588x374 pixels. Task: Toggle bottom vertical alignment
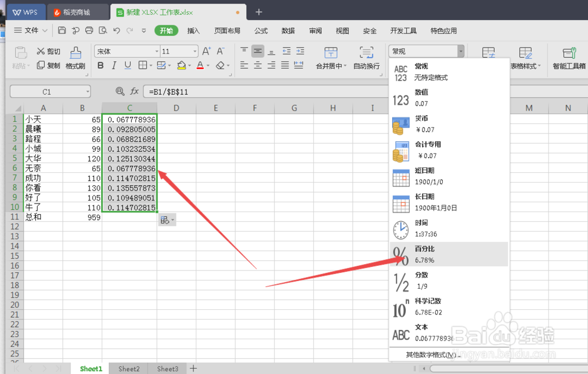[272, 51]
